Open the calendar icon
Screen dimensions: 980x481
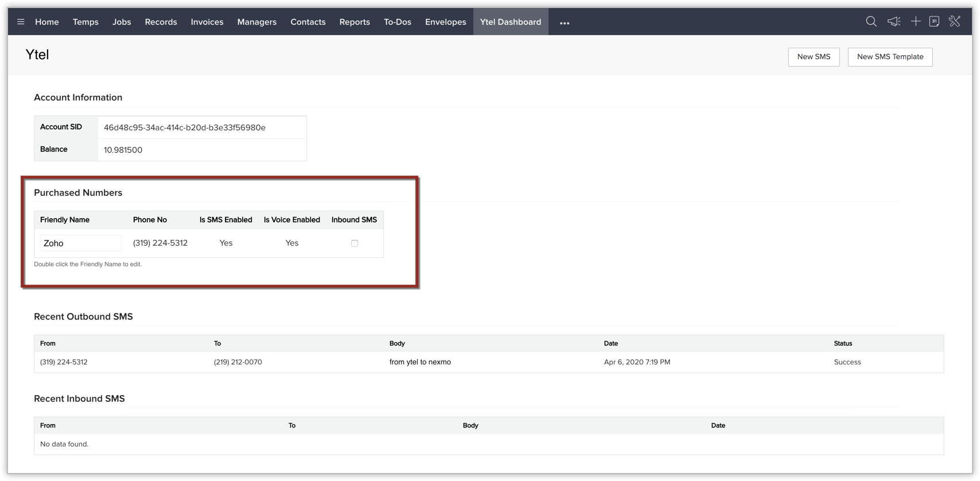click(934, 21)
